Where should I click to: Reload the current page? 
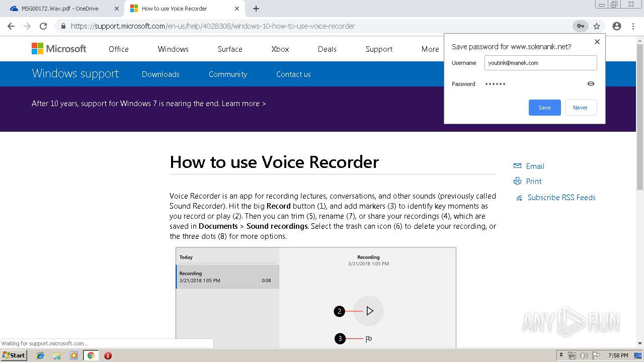[x=43, y=26]
